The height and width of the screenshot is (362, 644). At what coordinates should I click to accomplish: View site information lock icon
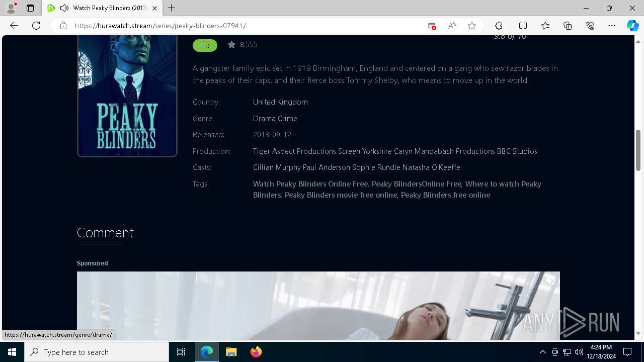click(63, 26)
